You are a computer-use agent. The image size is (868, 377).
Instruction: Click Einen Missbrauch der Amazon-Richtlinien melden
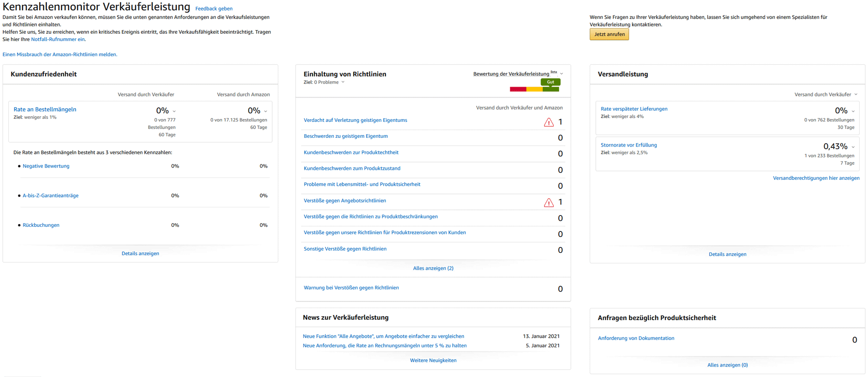60,54
